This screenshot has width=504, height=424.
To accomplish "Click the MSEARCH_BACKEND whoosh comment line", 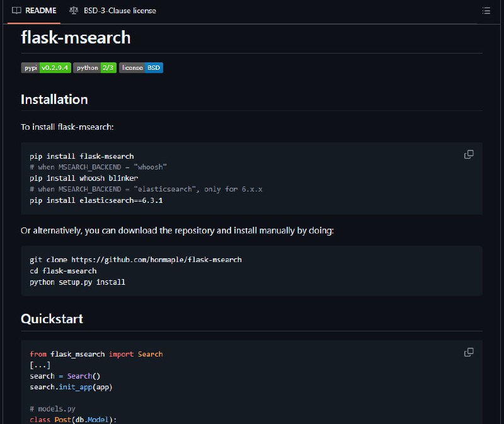I will click(x=98, y=167).
